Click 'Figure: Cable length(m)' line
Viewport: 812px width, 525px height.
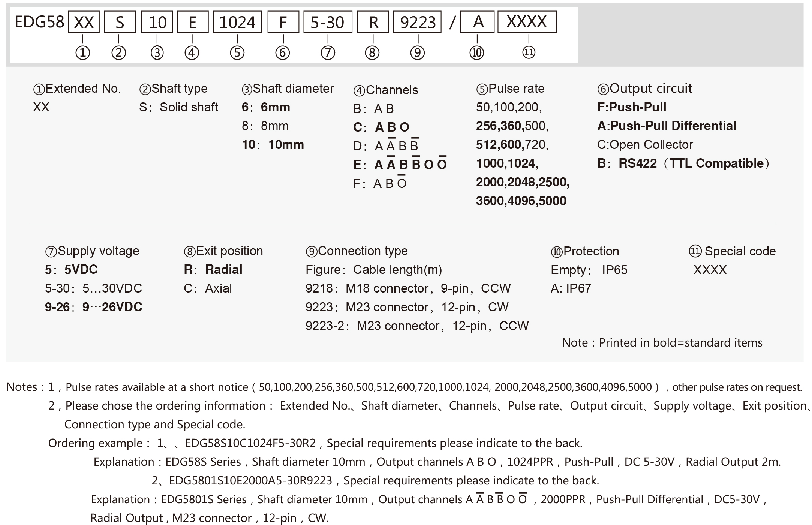click(x=374, y=270)
